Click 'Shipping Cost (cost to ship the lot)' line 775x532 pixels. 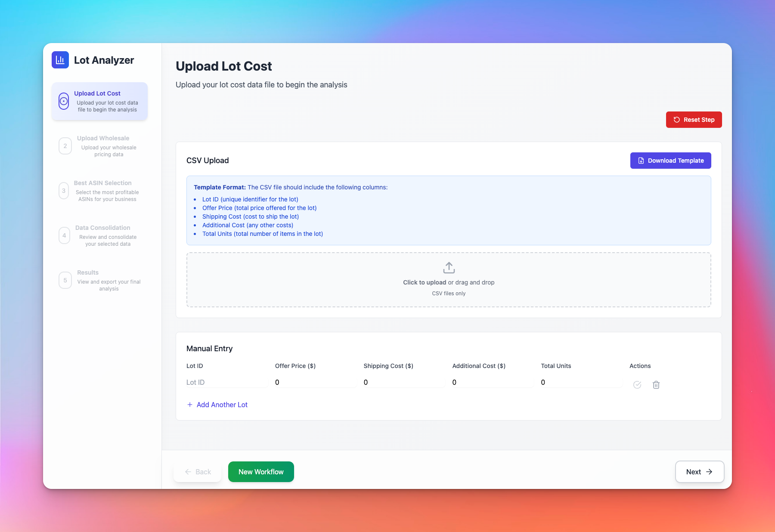click(251, 217)
